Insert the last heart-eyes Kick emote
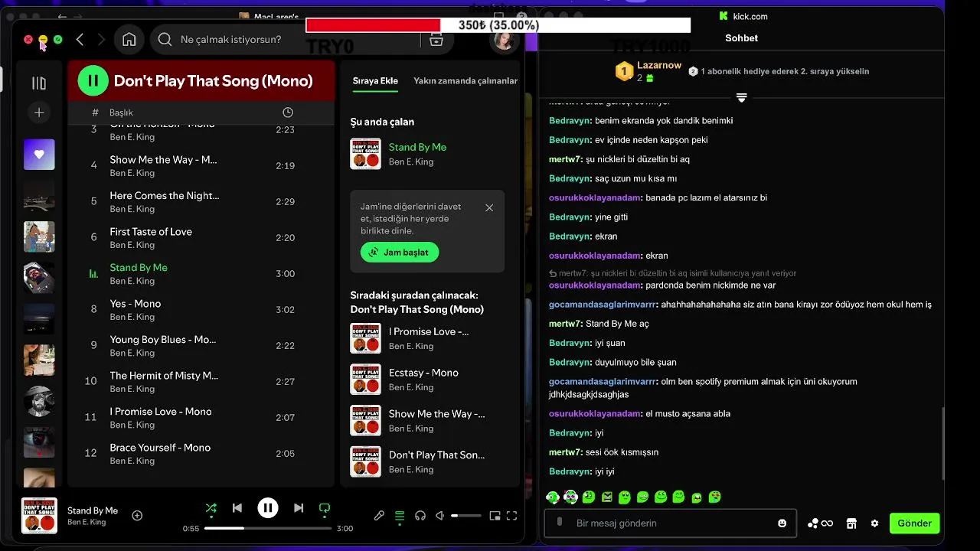Viewport: 980px width, 551px height. point(714,497)
